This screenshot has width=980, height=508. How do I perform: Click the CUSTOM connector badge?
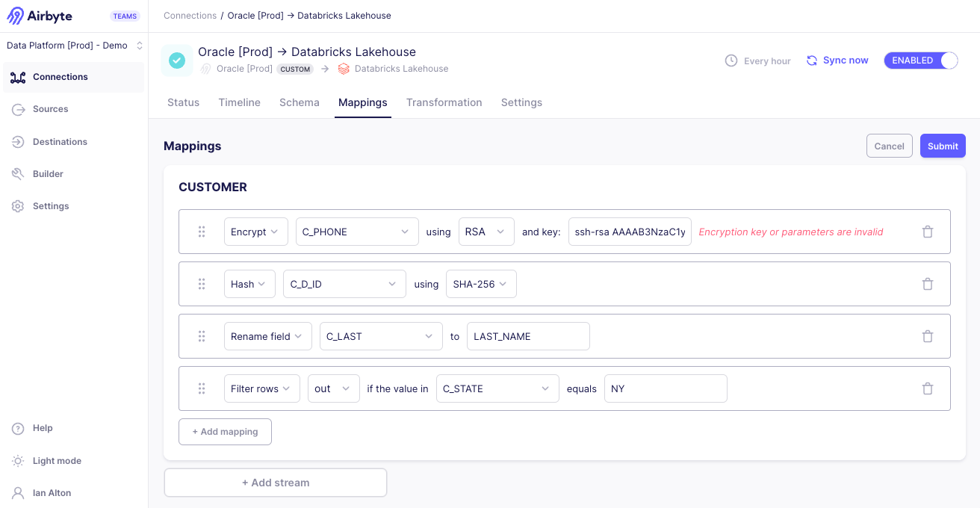(295, 69)
